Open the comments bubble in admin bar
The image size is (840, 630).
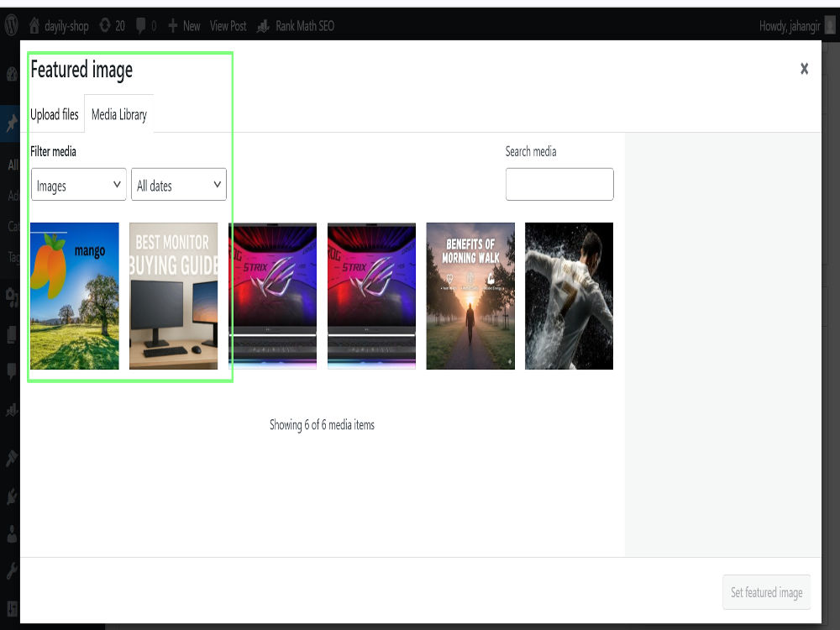click(145, 26)
